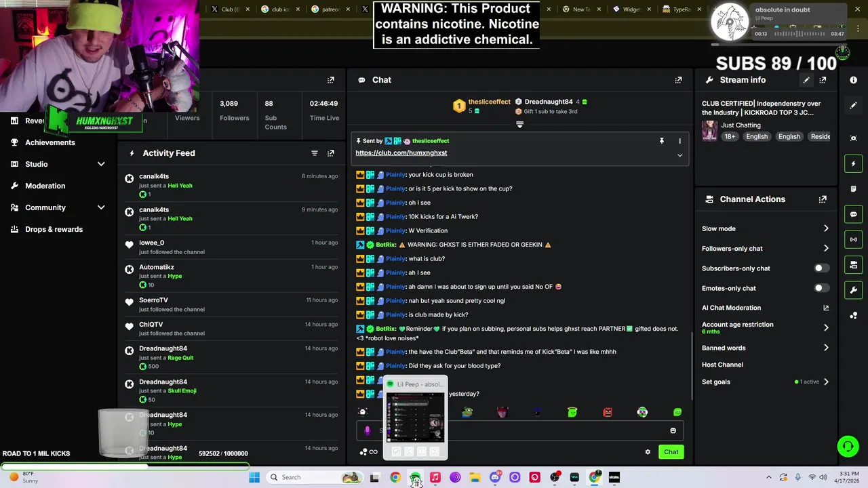The width and height of the screenshot is (868, 488).
Task: Open Slow mode settings arrow
Action: pos(826,228)
